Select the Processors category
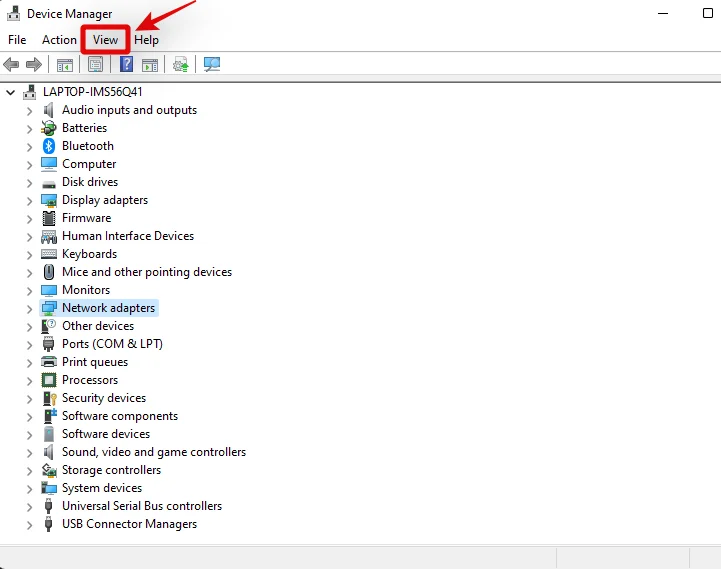Screen dimensions: 721x569 90,380
